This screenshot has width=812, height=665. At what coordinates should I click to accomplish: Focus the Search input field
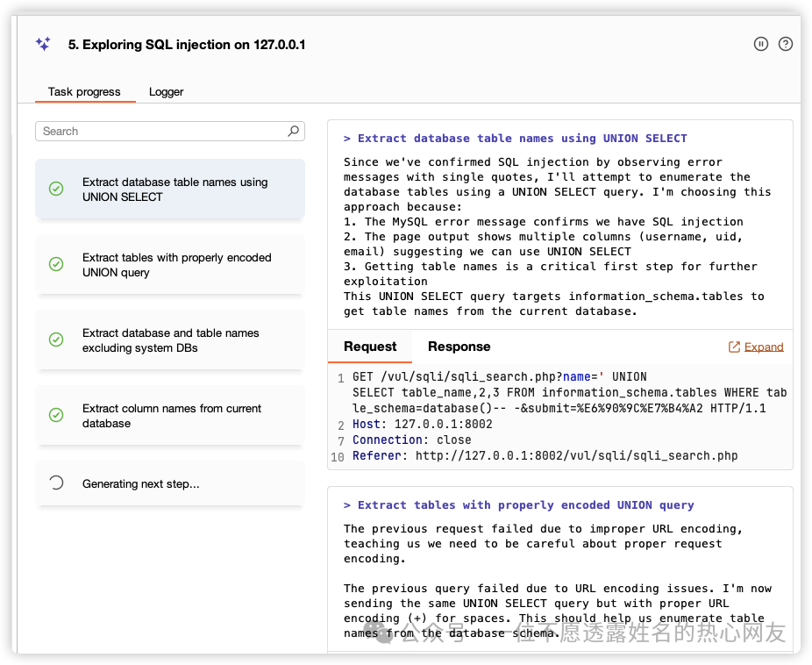170,131
